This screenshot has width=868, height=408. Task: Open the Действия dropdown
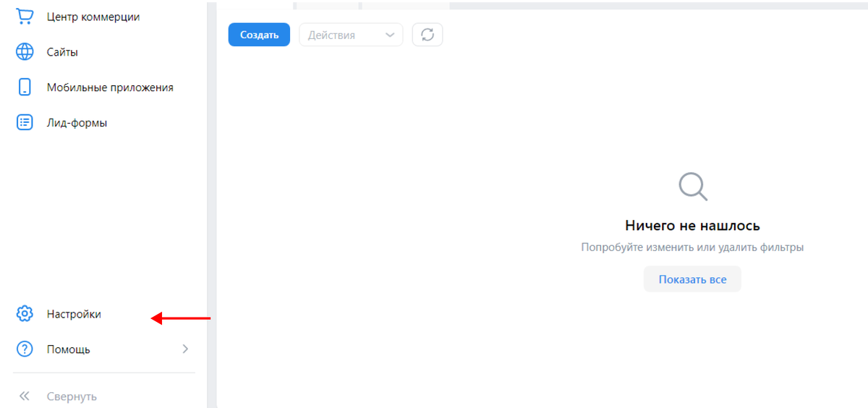point(351,35)
